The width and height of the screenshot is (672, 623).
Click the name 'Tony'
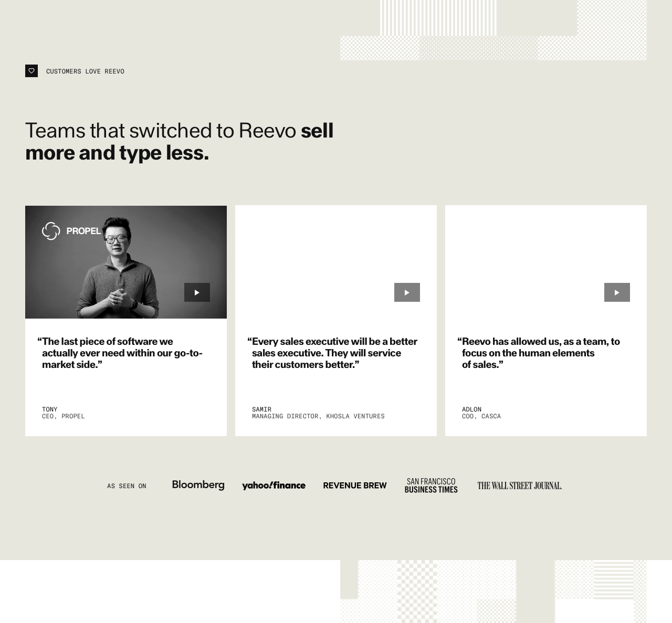50,409
